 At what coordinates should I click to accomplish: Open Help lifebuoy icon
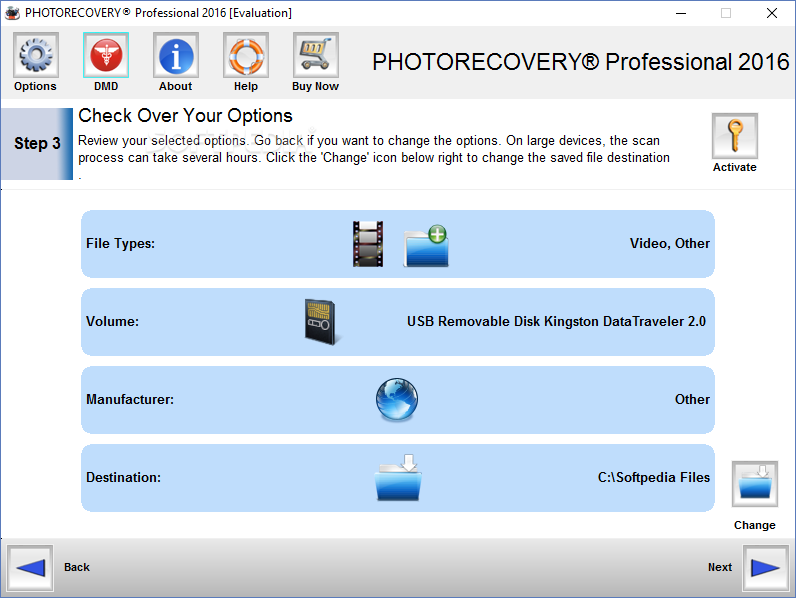[x=246, y=55]
